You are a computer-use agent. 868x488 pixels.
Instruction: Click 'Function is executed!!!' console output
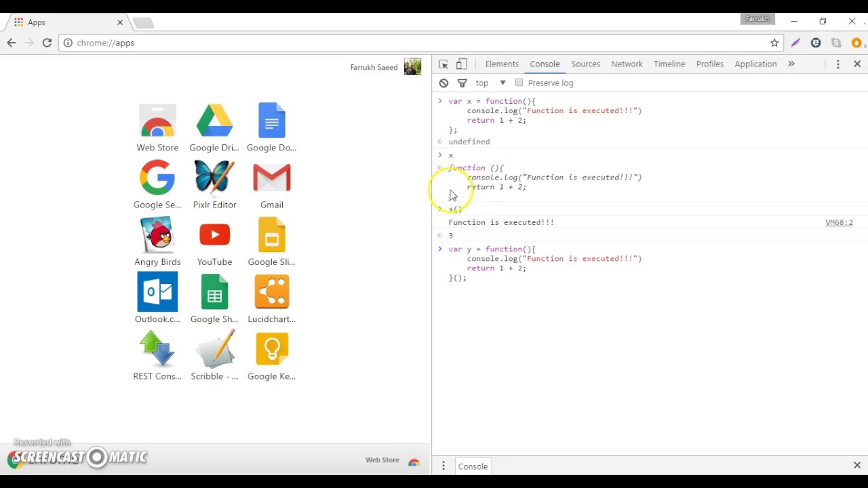tap(501, 222)
